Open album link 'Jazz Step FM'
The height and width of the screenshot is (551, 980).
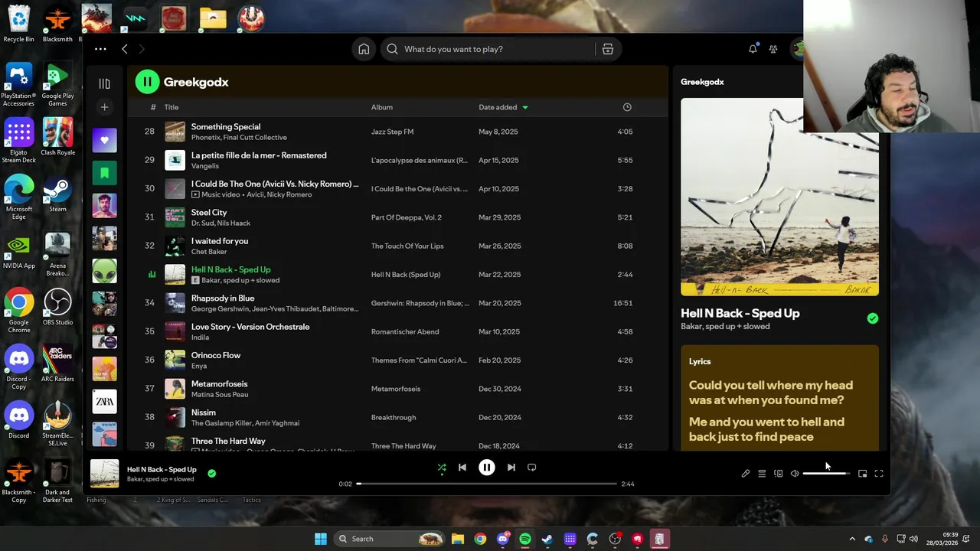tap(392, 132)
